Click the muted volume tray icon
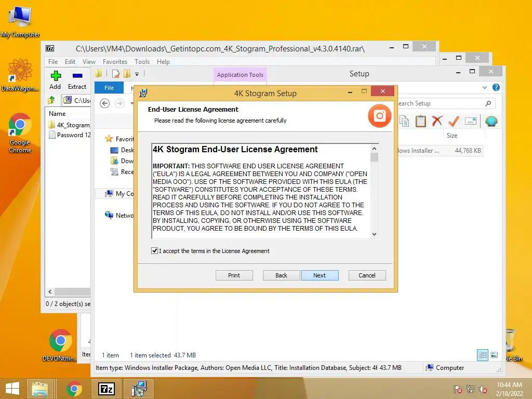 coord(483,389)
